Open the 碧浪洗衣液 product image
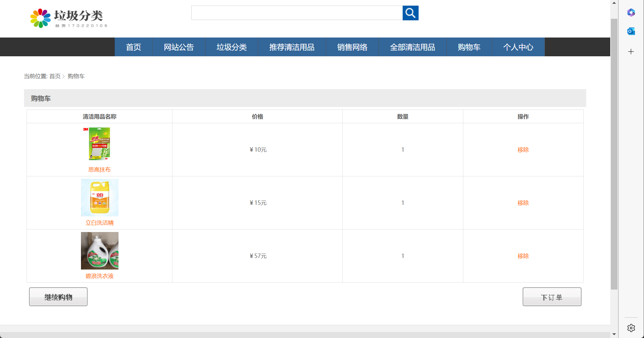644x338 pixels. coord(99,250)
